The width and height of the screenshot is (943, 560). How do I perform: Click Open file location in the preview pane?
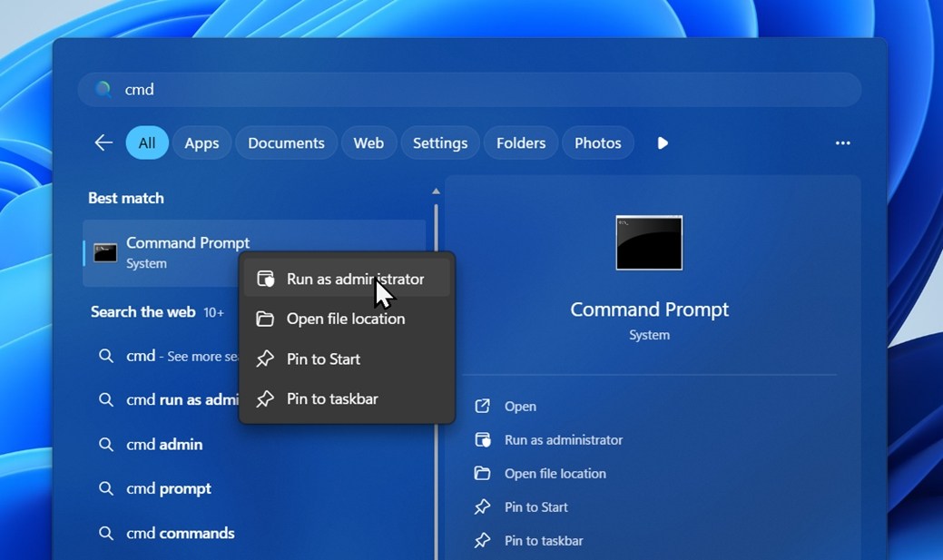[555, 474]
